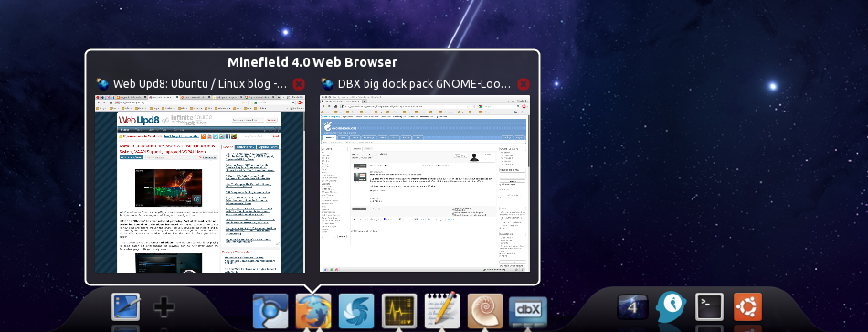Select the Web Upd8 blog window thumbnail
Screen dimensions: 868x332
(x=200, y=184)
